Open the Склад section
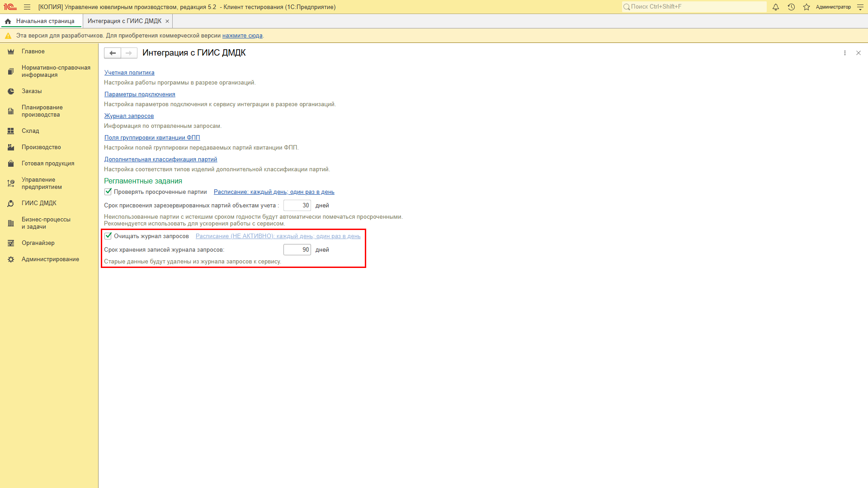 (x=30, y=131)
